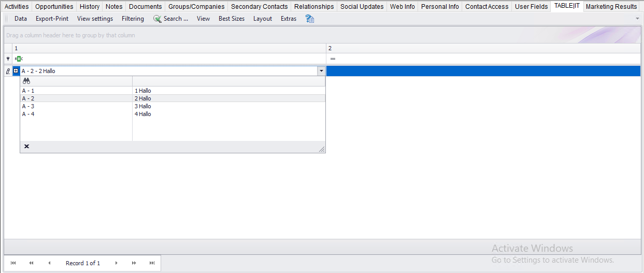Image resolution: width=644 pixels, height=273 pixels.
Task: Open the Activities tab
Action: [17, 6]
